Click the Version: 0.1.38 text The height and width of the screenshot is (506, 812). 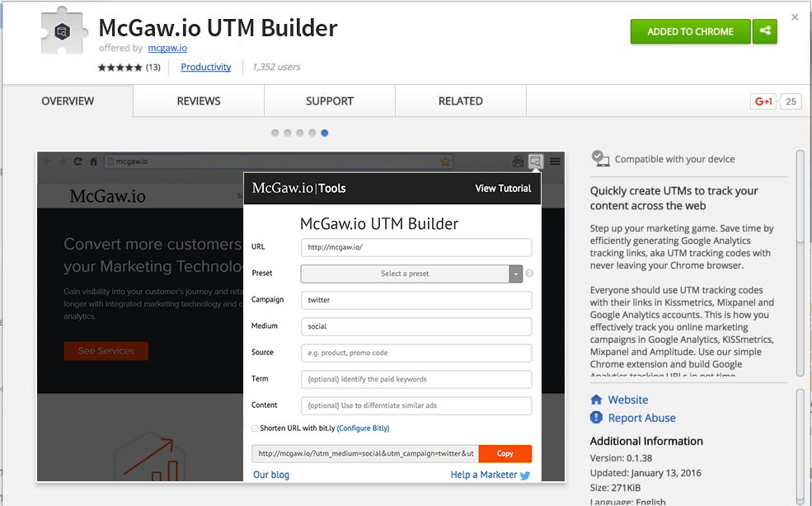[x=621, y=458]
